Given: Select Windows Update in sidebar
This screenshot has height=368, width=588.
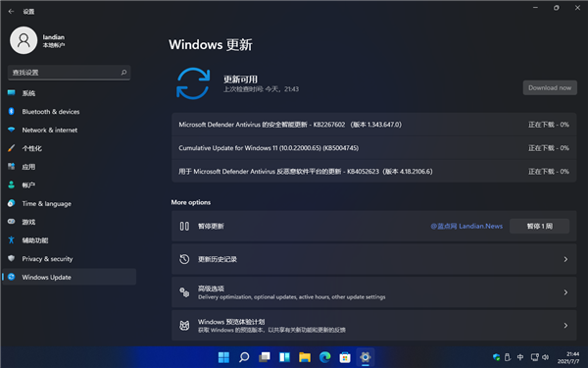Looking at the screenshot, I should (x=69, y=277).
